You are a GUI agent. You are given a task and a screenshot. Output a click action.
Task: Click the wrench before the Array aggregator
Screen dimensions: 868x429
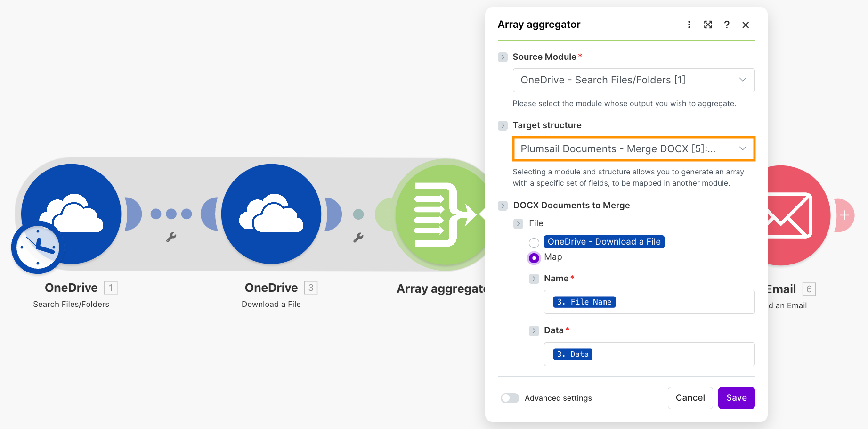point(358,238)
